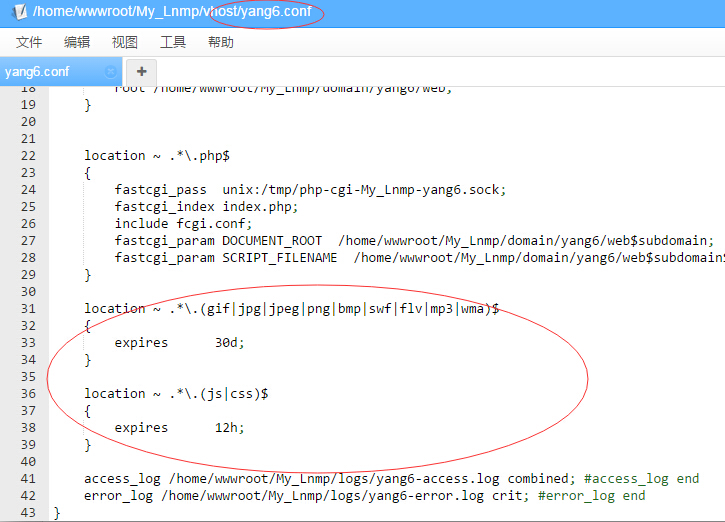
Task: Click the 'include fcgi.conf;' line
Action: (x=183, y=223)
